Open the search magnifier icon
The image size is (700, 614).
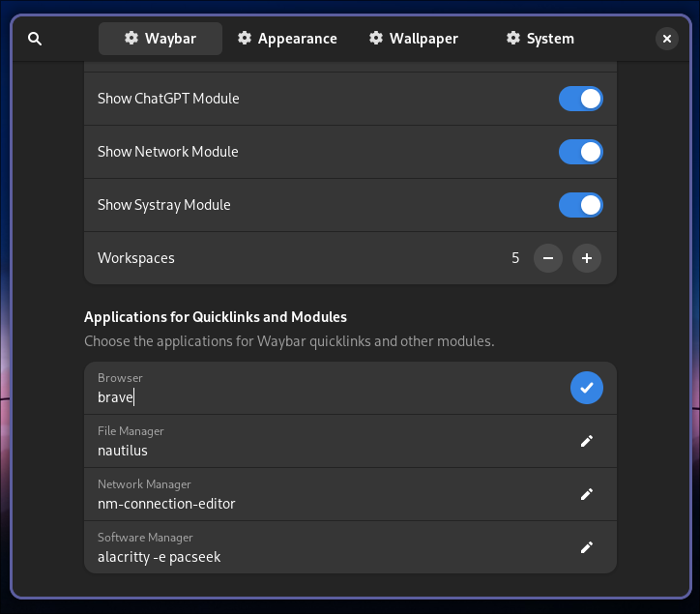[x=35, y=39]
